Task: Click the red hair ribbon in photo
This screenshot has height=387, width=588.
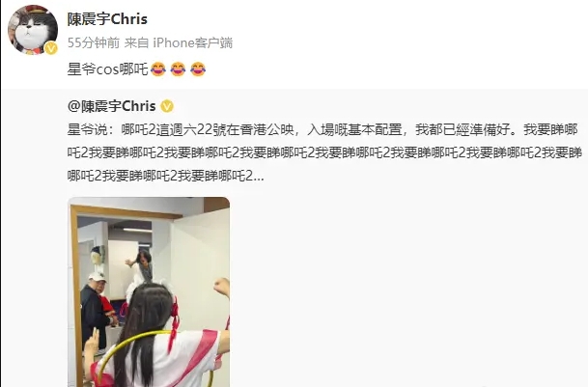Action: coord(174,323)
